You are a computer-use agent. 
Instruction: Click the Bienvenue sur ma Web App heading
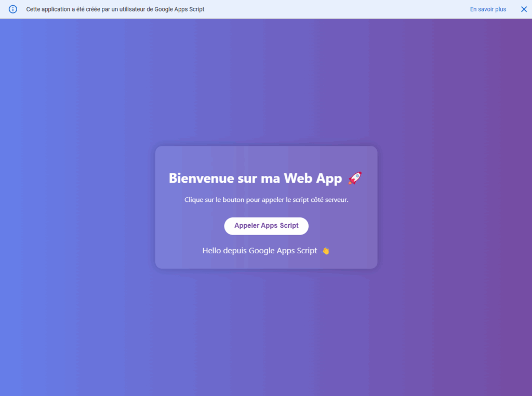click(265, 178)
